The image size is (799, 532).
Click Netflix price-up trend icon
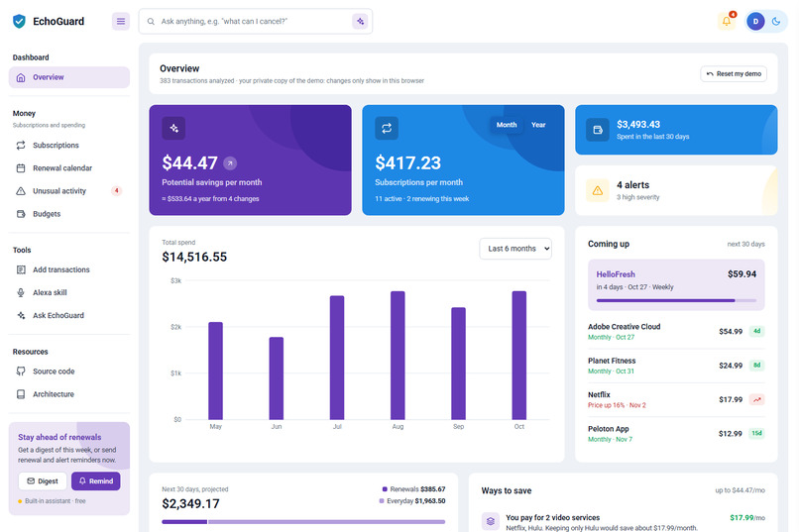[x=757, y=399]
